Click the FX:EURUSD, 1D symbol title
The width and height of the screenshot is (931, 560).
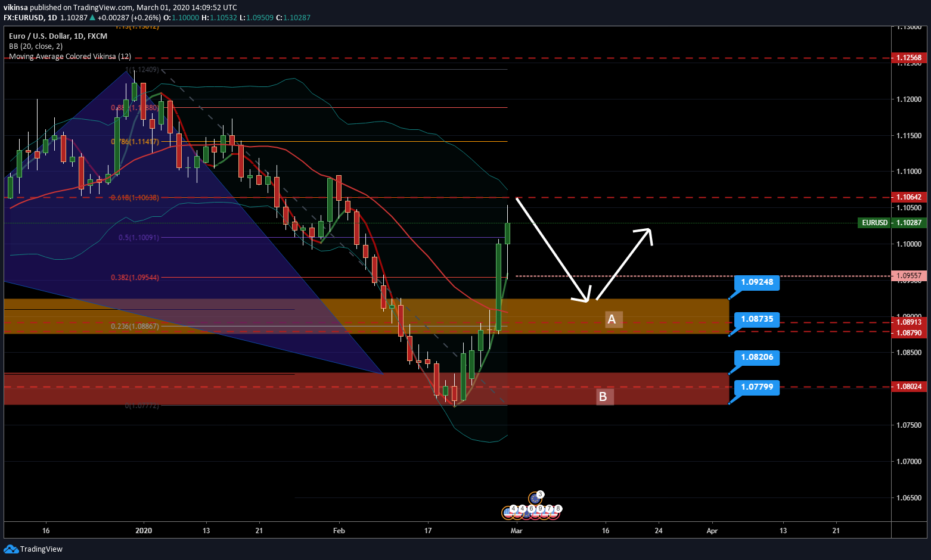(x=30, y=18)
